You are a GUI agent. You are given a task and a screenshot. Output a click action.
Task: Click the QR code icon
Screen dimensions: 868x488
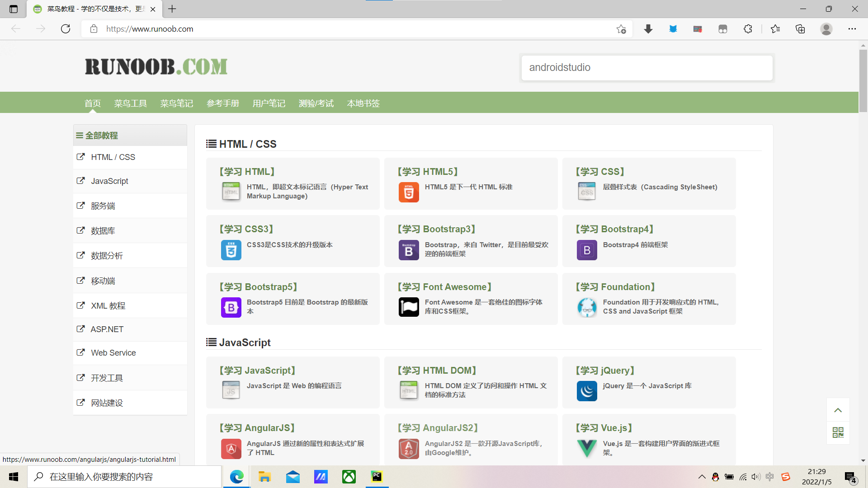[838, 432]
